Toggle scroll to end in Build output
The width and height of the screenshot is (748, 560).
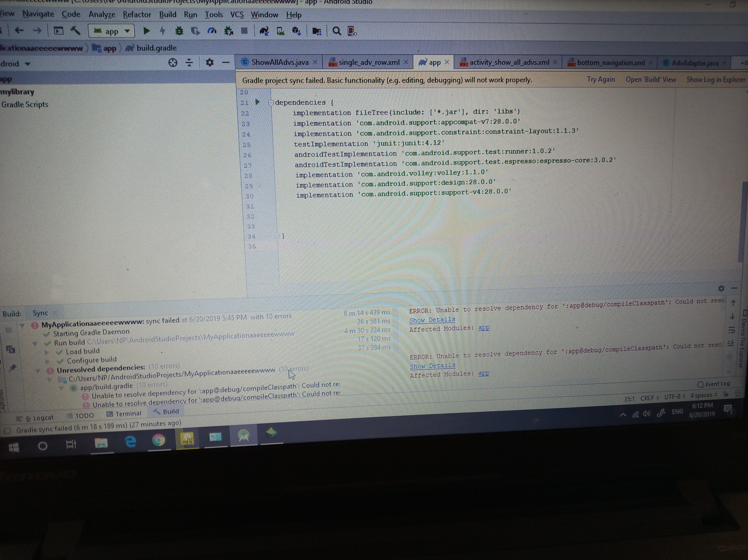pyautogui.click(x=731, y=343)
